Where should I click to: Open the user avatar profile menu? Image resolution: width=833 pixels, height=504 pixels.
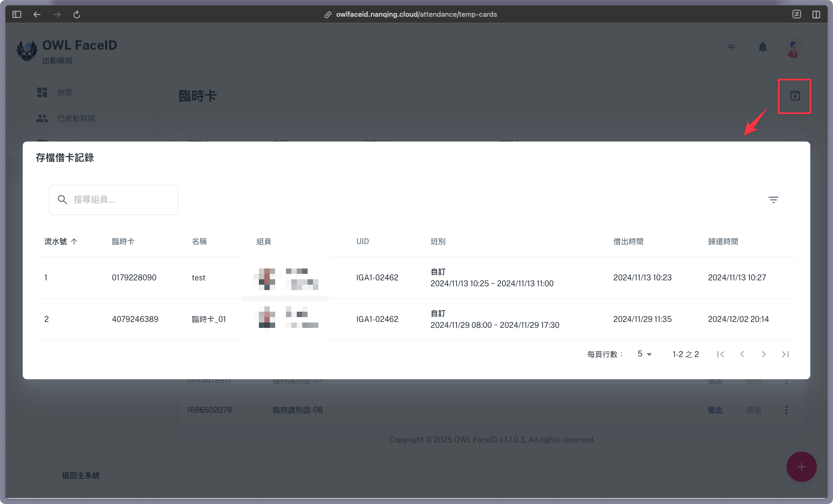coord(793,49)
